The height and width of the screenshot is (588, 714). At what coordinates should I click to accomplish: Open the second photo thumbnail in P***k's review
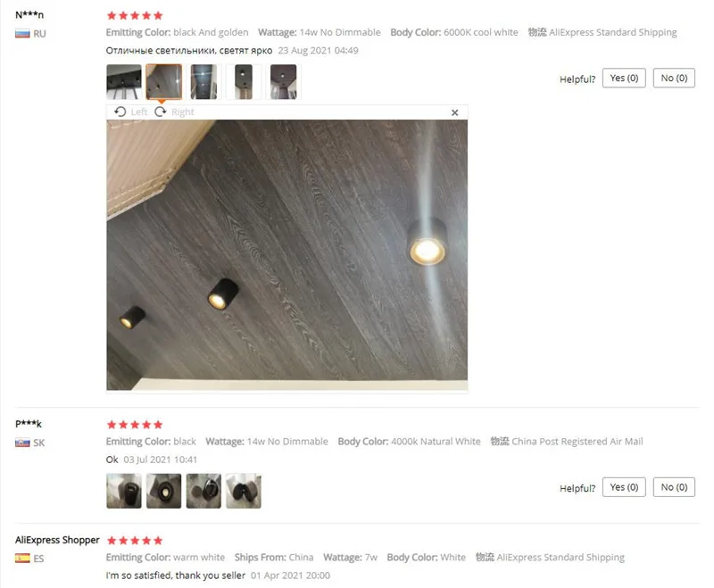point(164,491)
